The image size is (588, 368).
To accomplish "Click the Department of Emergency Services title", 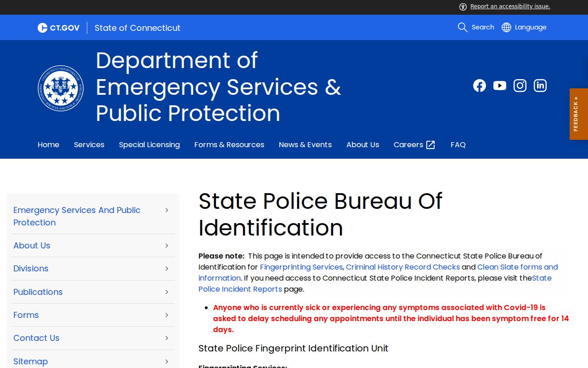I will click(x=218, y=86).
